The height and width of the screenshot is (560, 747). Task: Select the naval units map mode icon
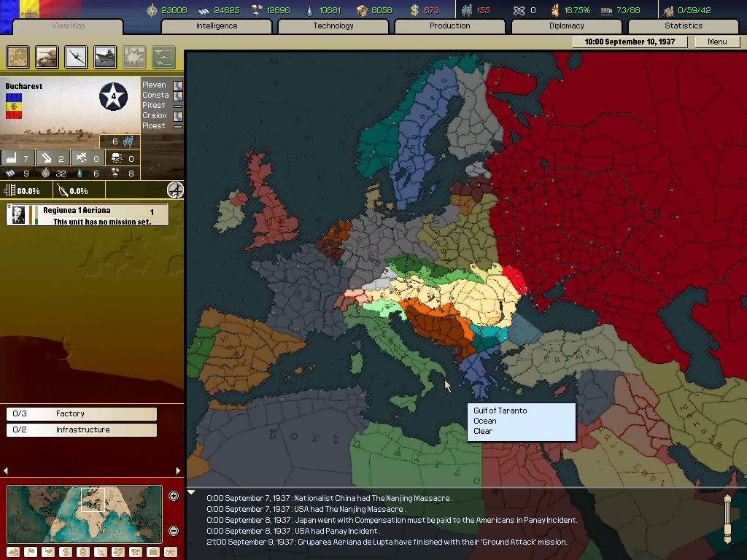105,56
